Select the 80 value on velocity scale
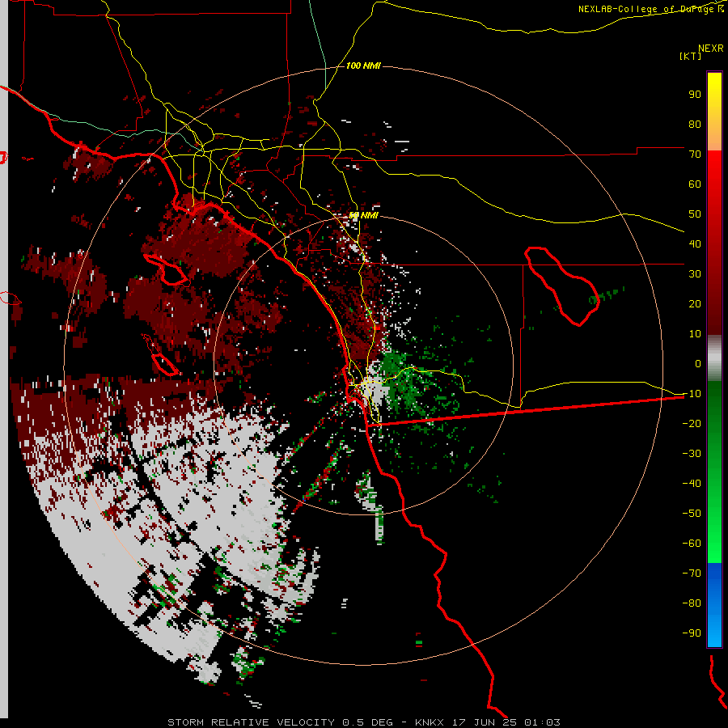Viewport: 728px width, 728px height. point(695,124)
